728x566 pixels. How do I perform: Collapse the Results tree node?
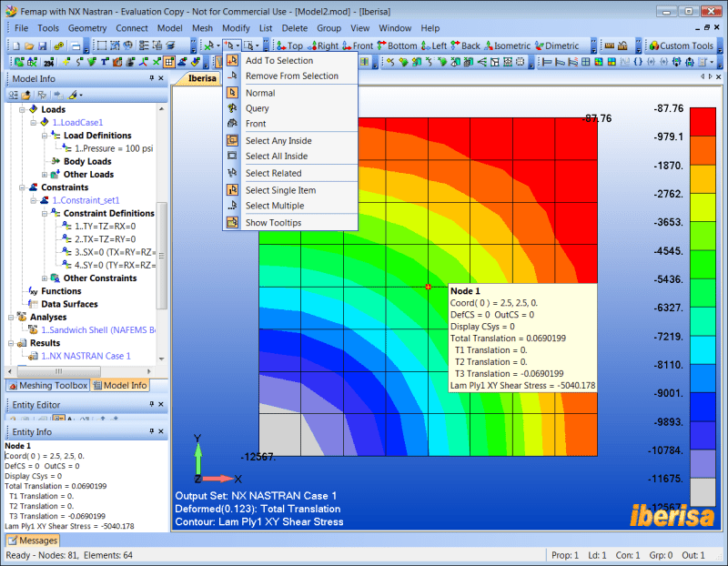pos(11,344)
